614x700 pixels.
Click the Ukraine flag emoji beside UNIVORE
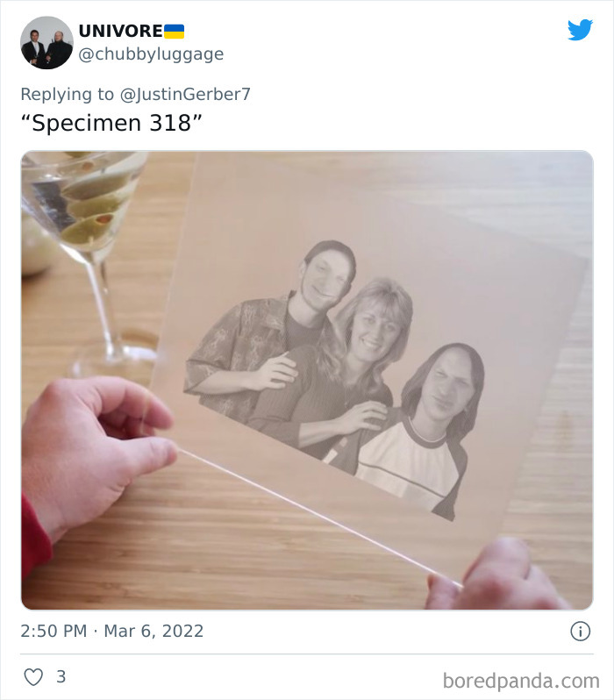pos(175,31)
